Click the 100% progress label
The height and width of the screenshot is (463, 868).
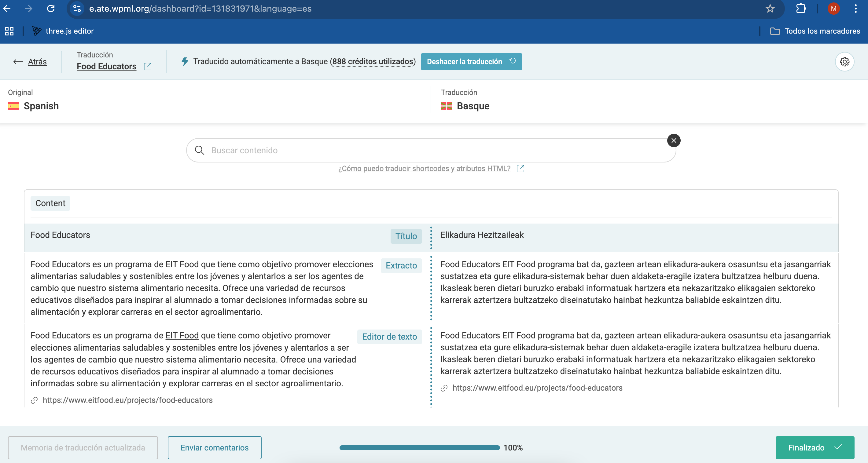[x=513, y=447]
